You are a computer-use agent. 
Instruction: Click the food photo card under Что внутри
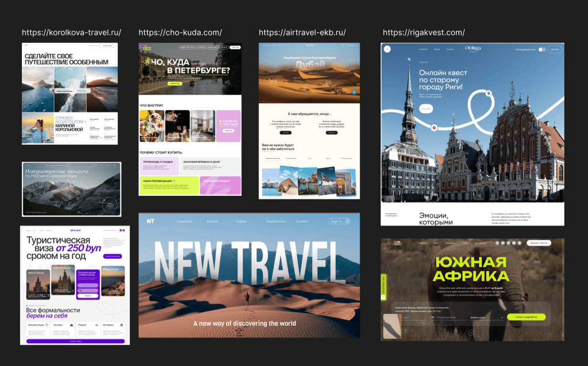pyautogui.click(x=152, y=126)
